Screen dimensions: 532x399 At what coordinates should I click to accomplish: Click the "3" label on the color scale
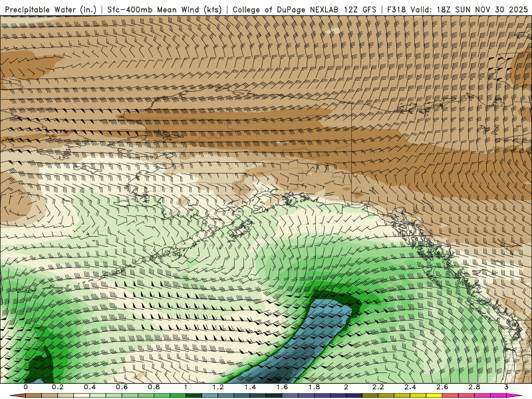[506, 387]
